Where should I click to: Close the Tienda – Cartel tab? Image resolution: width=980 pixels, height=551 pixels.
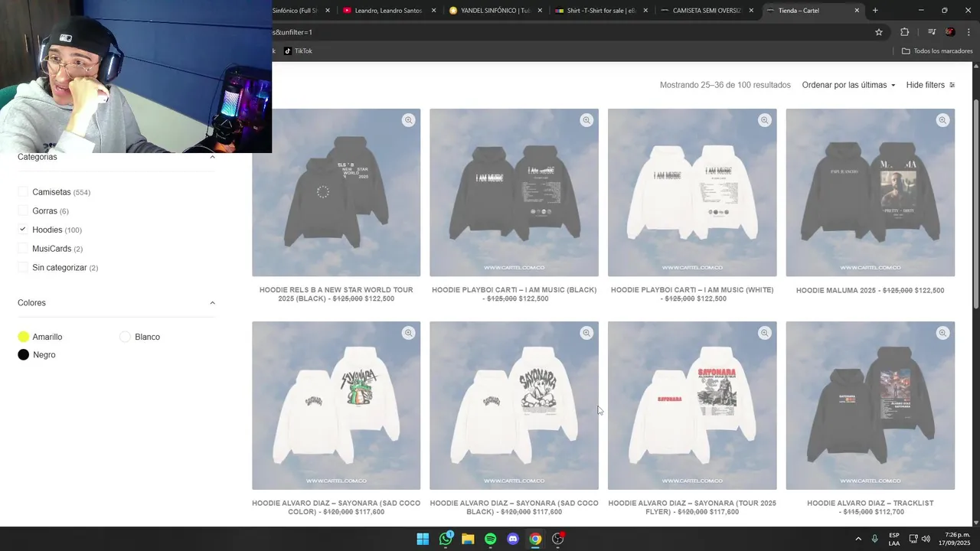pos(857,11)
